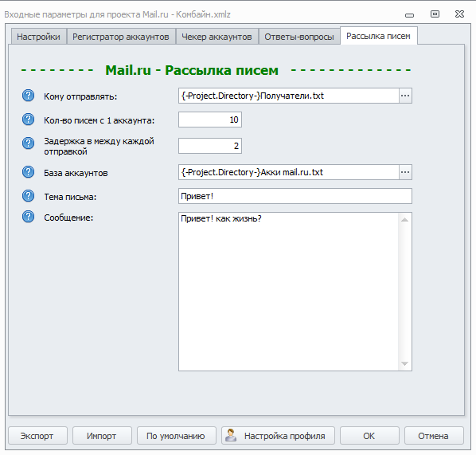Switch to the Настройки tab
Screen dimensions: 476x455
pyautogui.click(x=38, y=37)
